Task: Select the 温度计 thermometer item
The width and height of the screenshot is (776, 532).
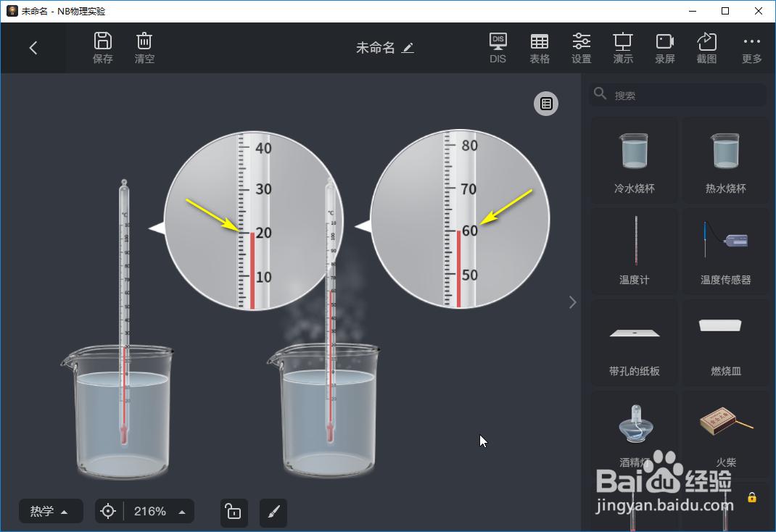Action: coord(635,252)
